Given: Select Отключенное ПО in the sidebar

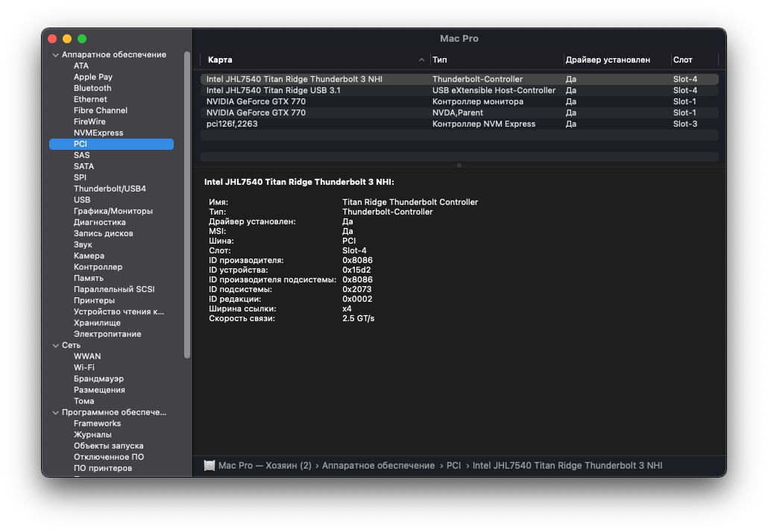Looking at the screenshot, I should tap(109, 457).
